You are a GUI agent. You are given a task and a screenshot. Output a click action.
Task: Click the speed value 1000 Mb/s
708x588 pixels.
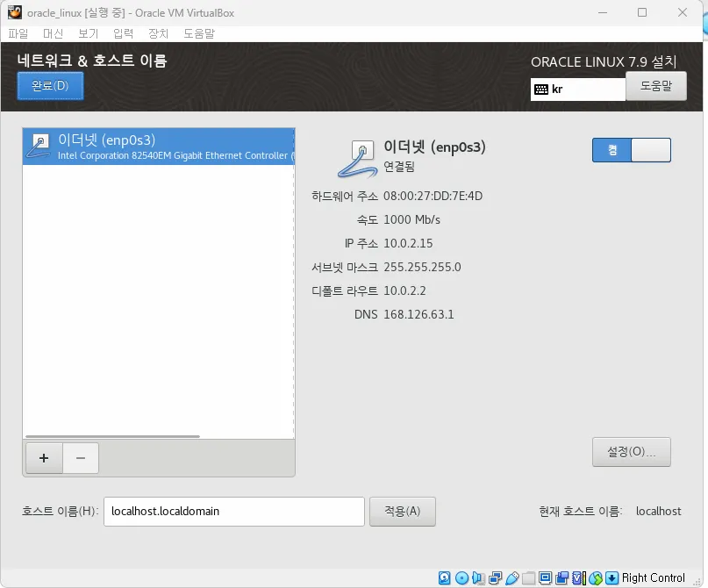point(411,219)
